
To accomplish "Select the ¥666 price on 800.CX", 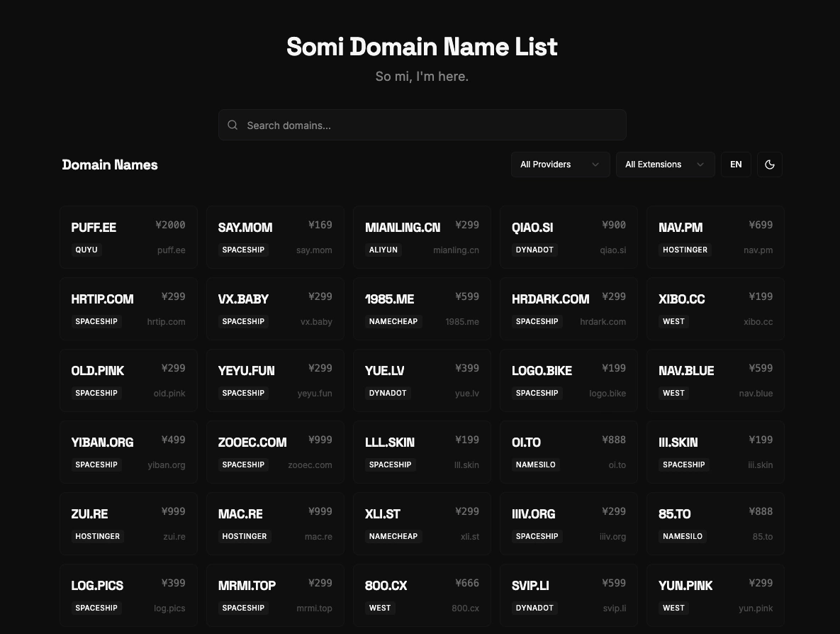I will click(x=467, y=583).
